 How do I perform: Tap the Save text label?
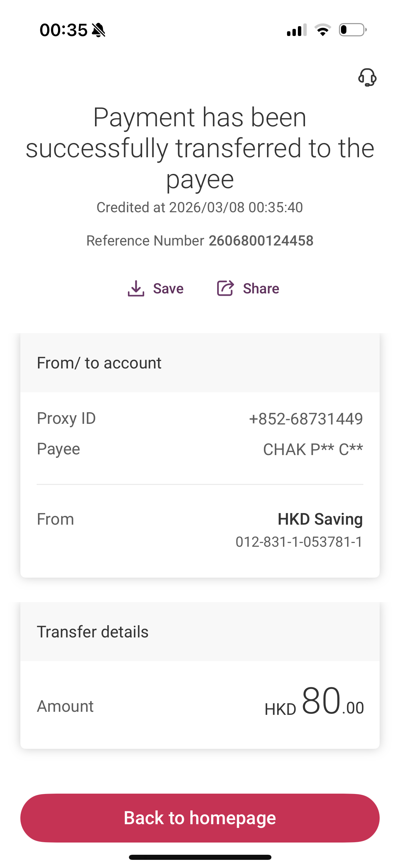click(168, 289)
